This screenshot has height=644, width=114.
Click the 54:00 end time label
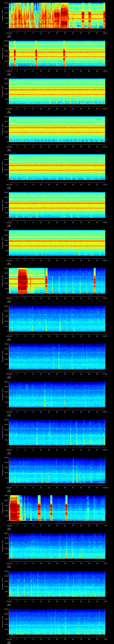tap(105, 260)
